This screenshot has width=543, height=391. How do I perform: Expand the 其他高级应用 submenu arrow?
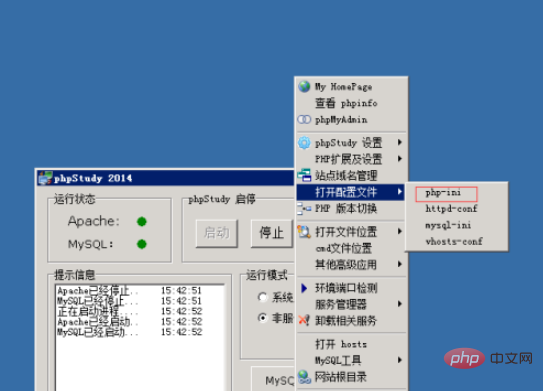pos(400,264)
